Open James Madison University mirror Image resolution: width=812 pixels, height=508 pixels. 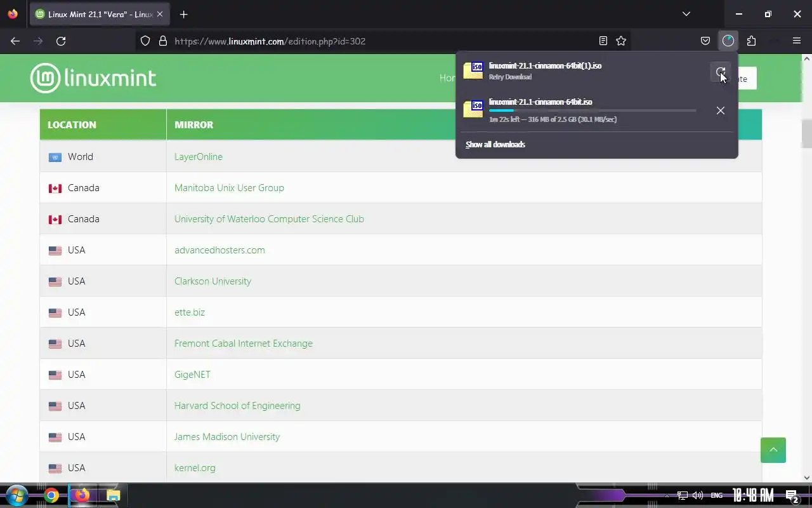(227, 437)
